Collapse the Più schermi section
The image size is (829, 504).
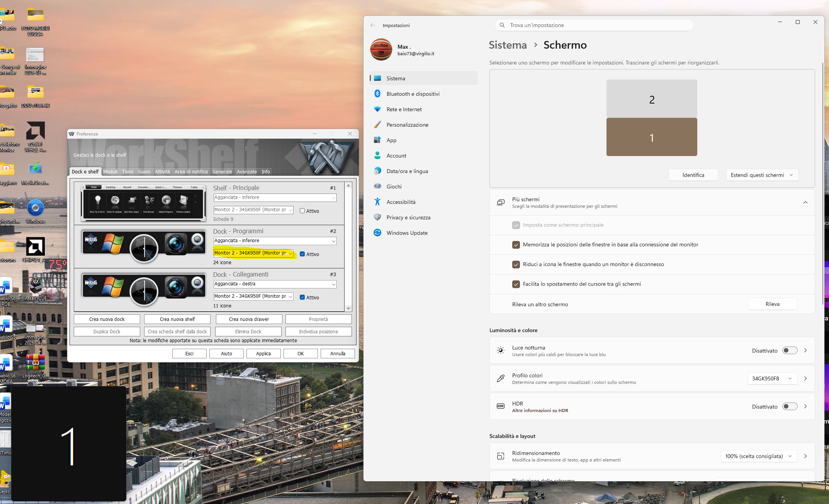tap(805, 202)
